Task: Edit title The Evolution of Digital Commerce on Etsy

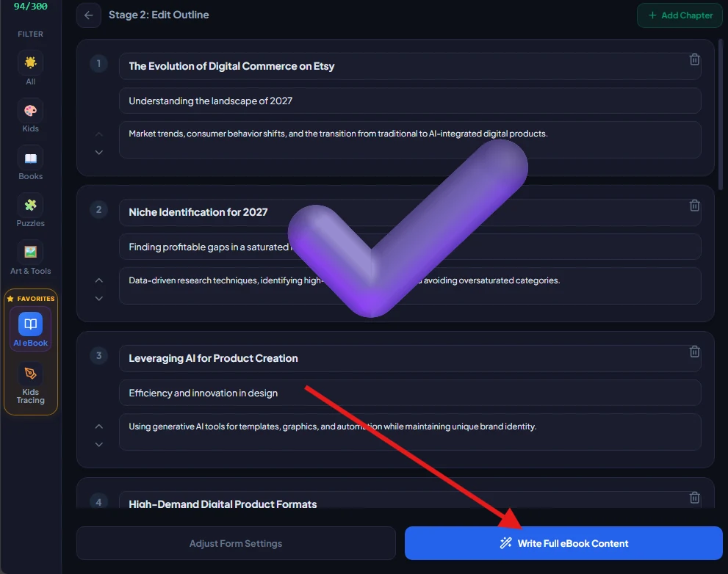Action: 410,66
